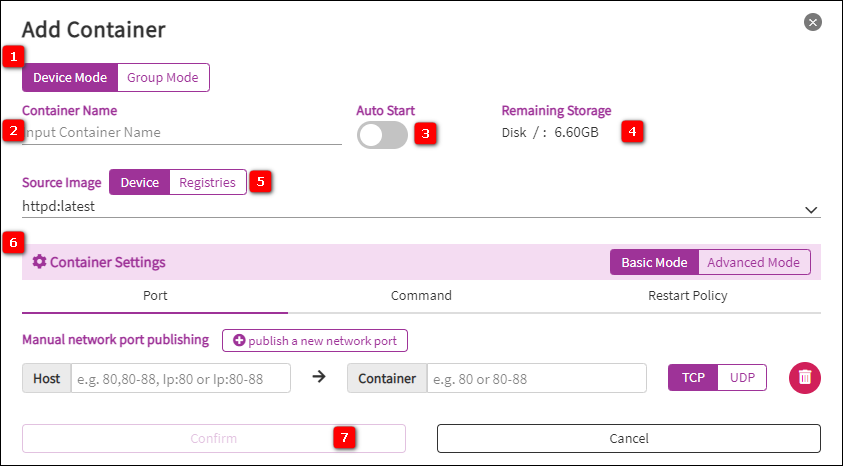Open the source image selection field
The width and height of the screenshot is (843, 466).
400,208
